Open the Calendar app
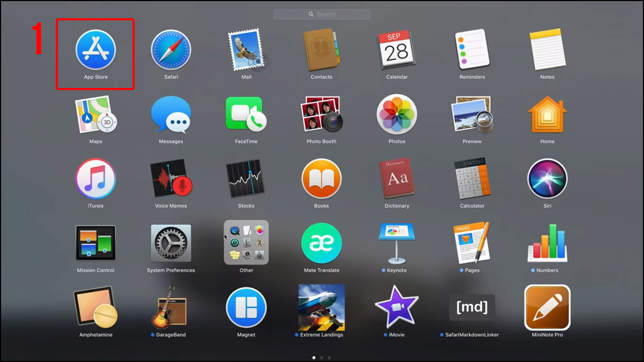 tap(397, 50)
